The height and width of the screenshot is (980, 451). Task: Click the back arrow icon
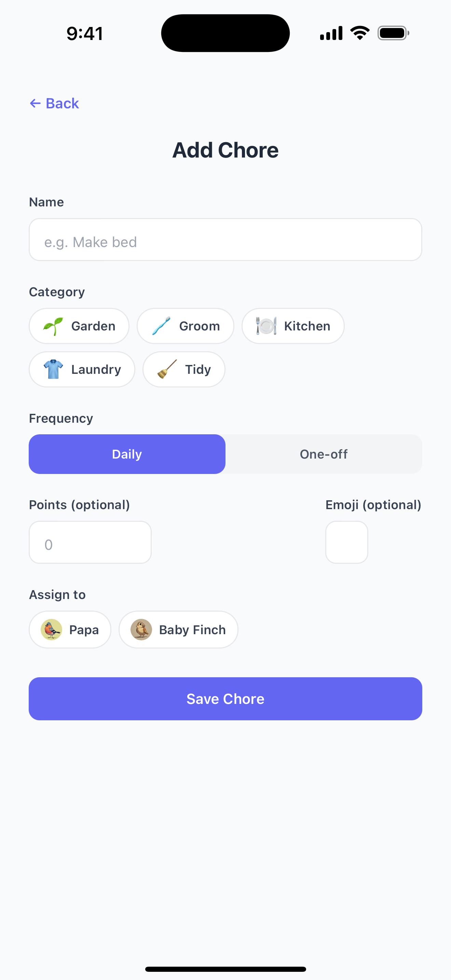(36, 103)
